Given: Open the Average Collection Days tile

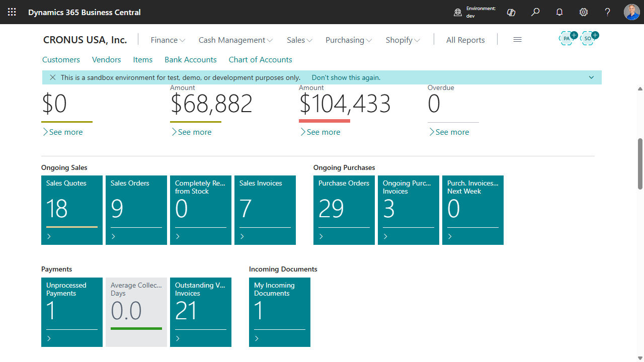Looking at the screenshot, I should [136, 312].
